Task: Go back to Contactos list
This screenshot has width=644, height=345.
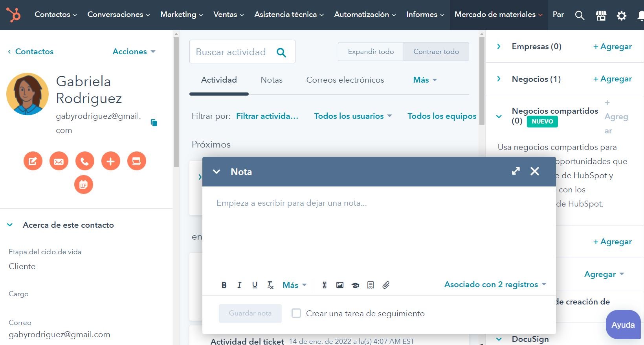Action: 31,52
